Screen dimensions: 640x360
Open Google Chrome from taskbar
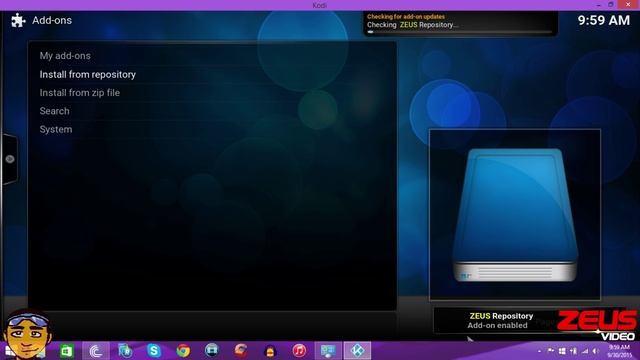pos(183,351)
